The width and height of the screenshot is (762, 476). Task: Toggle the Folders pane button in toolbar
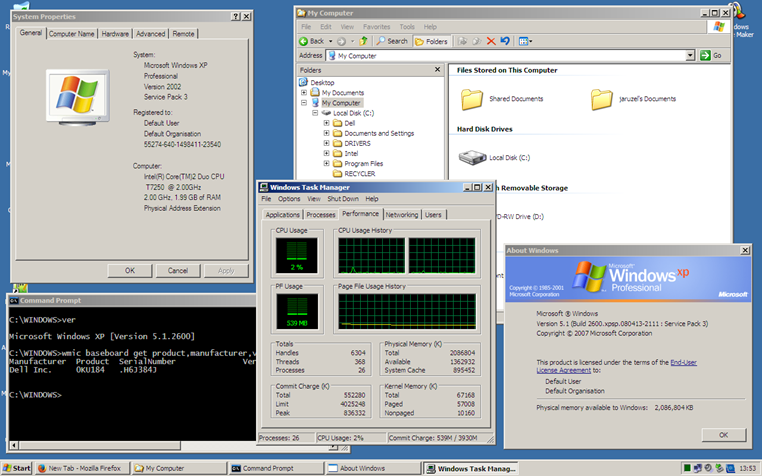click(x=431, y=41)
